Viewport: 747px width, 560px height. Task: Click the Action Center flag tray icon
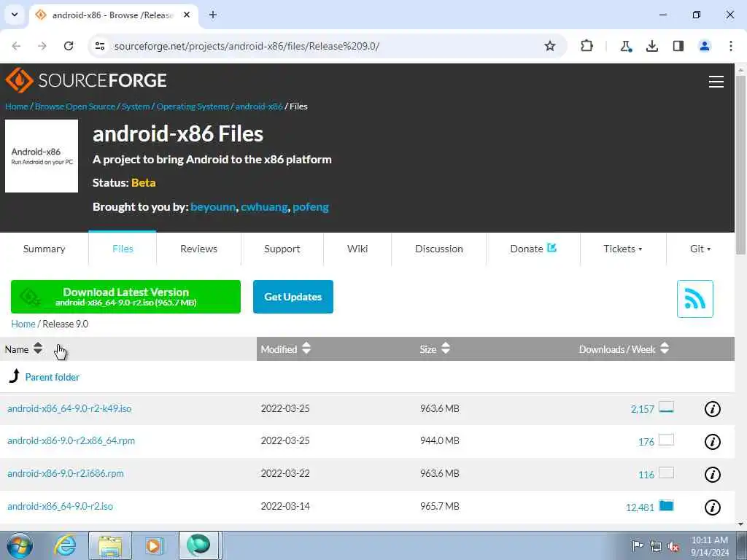tap(638, 545)
